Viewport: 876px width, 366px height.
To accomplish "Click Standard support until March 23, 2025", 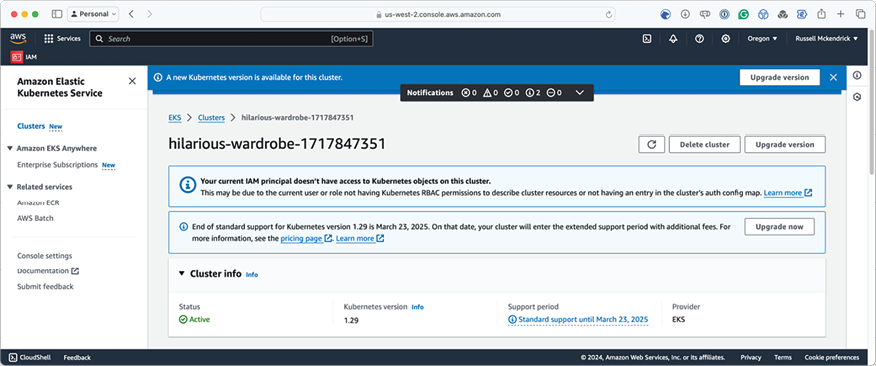I will (x=578, y=320).
